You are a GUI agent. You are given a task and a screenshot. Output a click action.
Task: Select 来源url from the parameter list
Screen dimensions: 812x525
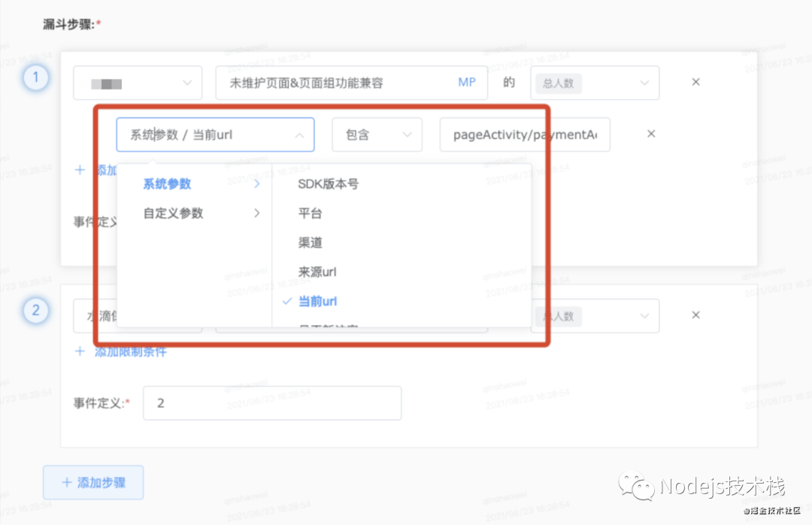(x=316, y=272)
